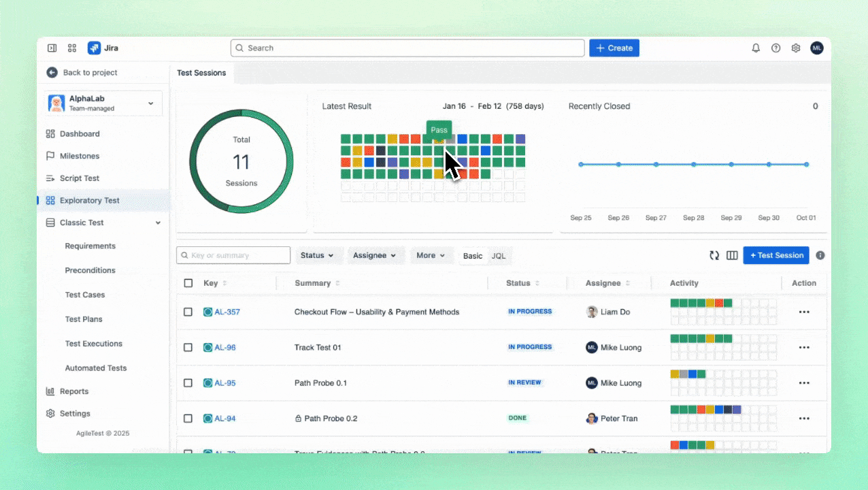The width and height of the screenshot is (868, 490).
Task: Click the refresh icon beside column settings
Action: 714,255
